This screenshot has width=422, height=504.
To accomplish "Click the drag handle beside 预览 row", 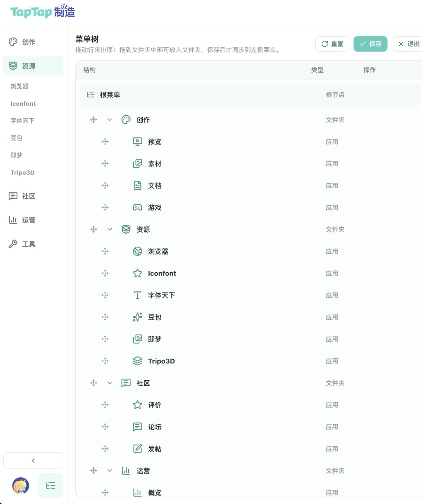I will 105,142.
